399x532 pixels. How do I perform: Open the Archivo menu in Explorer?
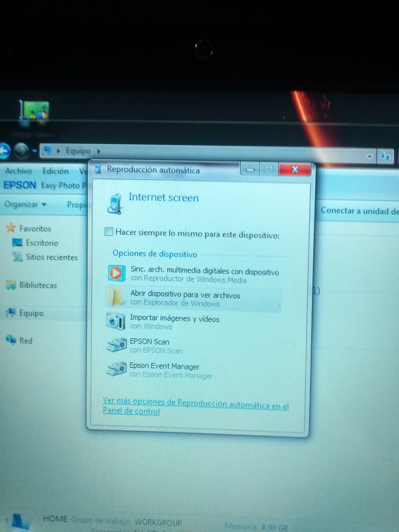click(x=18, y=171)
